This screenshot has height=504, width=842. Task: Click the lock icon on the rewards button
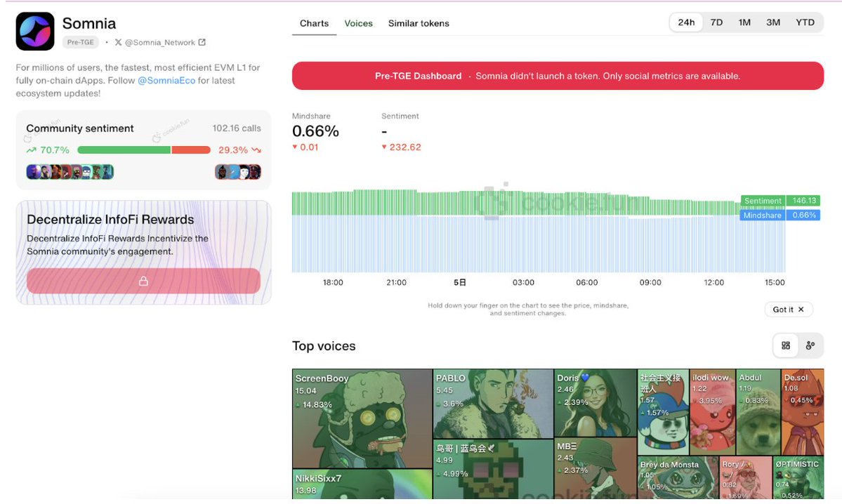(x=143, y=281)
